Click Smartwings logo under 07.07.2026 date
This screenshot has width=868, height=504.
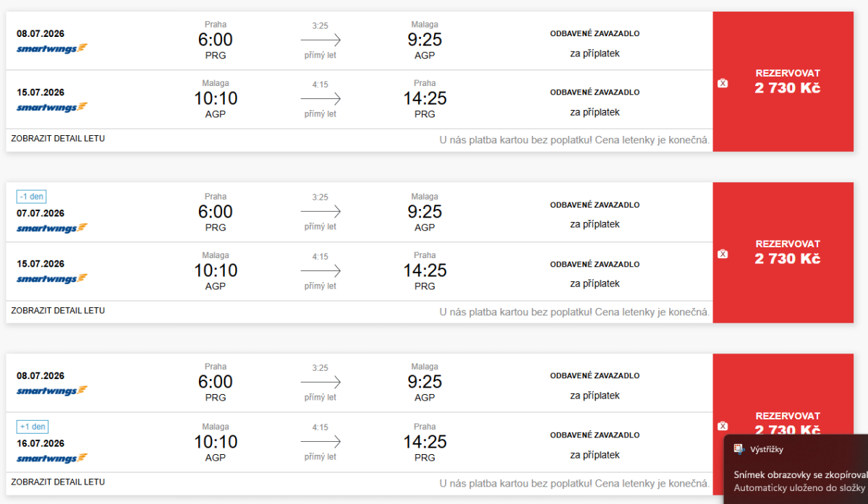51,228
